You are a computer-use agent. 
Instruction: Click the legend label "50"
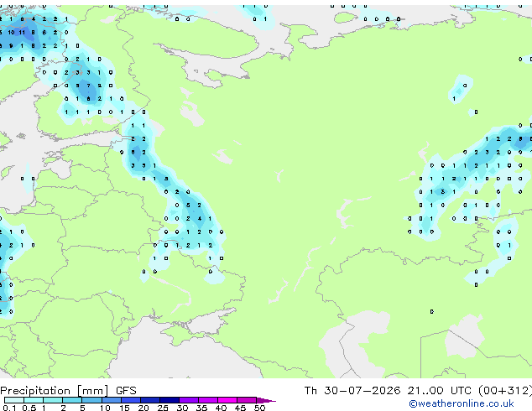260,408
